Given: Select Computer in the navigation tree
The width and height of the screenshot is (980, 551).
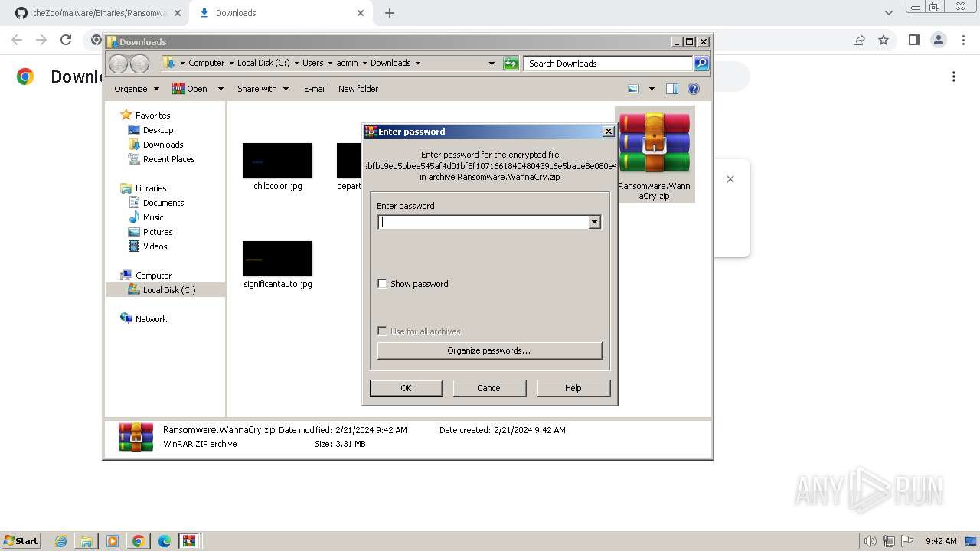Looking at the screenshot, I should [153, 275].
